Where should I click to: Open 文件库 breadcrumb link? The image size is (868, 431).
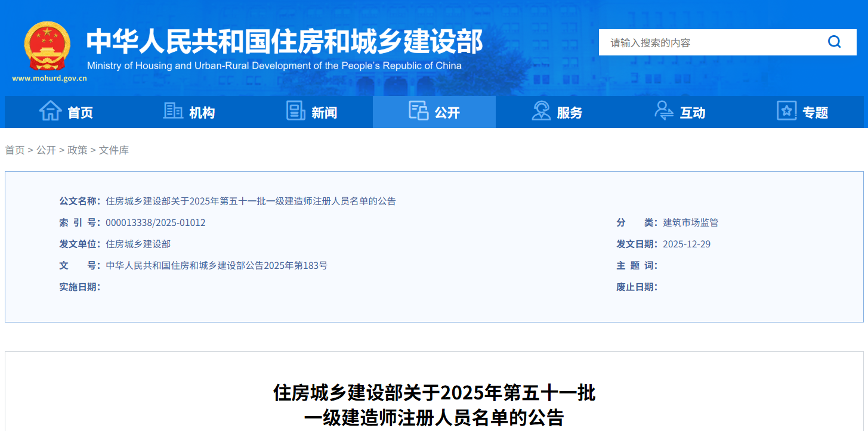point(114,150)
